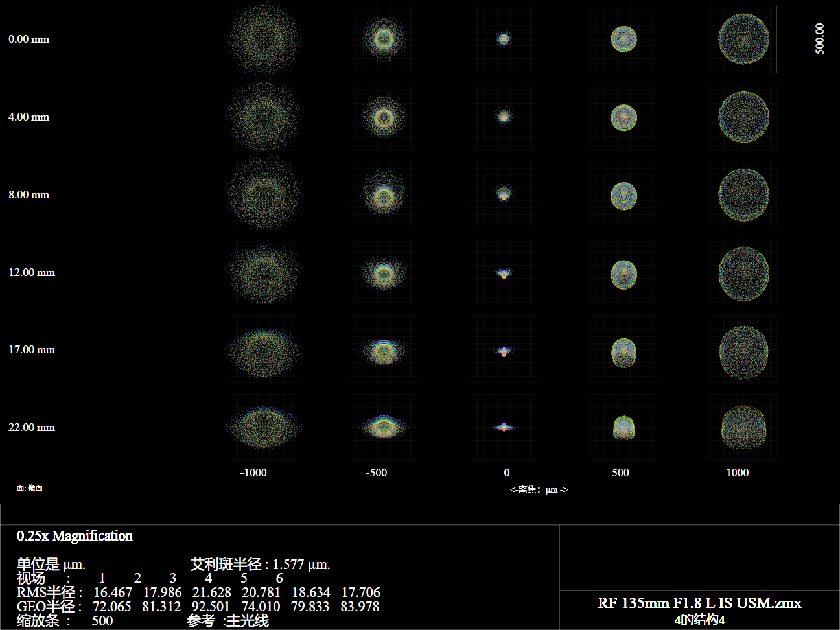Viewport: 840px width, 630px height.
Task: Click the 离焦 µm axis caption
Action: [539, 489]
